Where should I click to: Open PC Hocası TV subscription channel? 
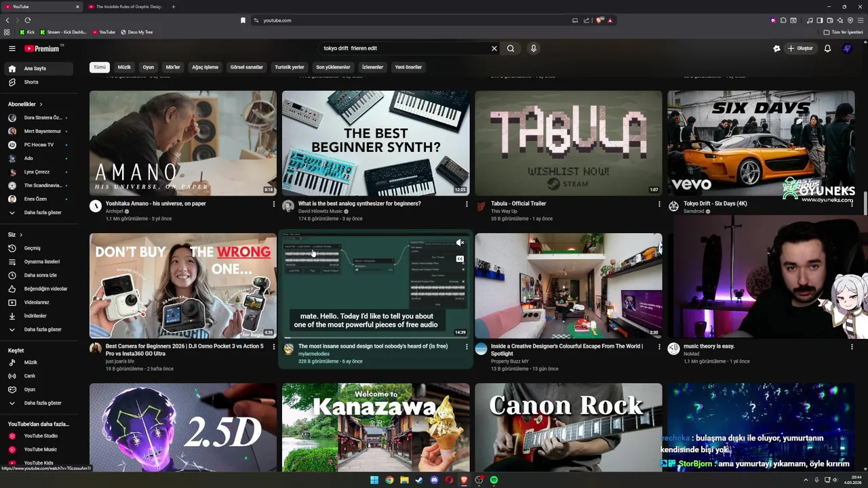(x=39, y=145)
